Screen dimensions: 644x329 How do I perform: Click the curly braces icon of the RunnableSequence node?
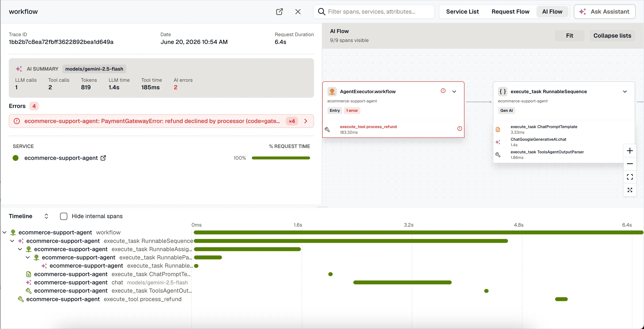502,91
